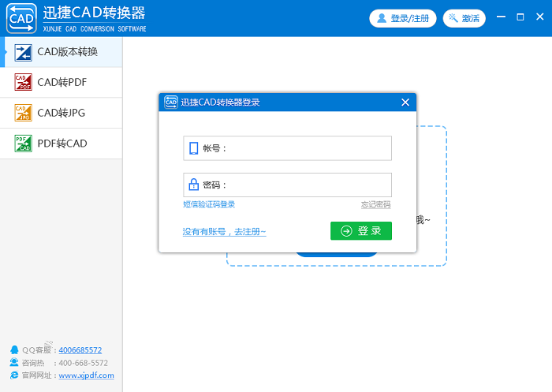Open 没有有账号，去注册 register link

224,231
